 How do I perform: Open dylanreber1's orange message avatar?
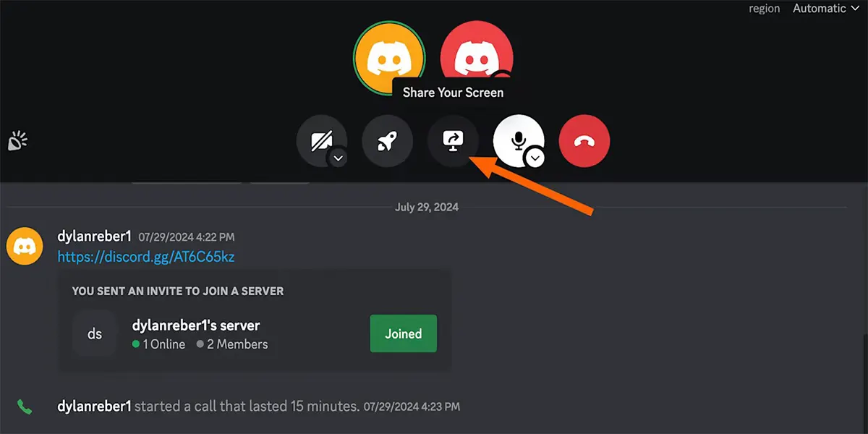coord(24,247)
